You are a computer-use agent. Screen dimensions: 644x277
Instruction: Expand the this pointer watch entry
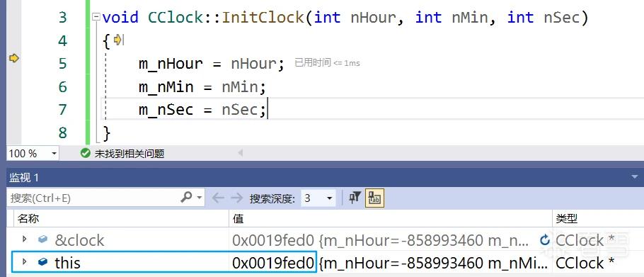[24, 261]
